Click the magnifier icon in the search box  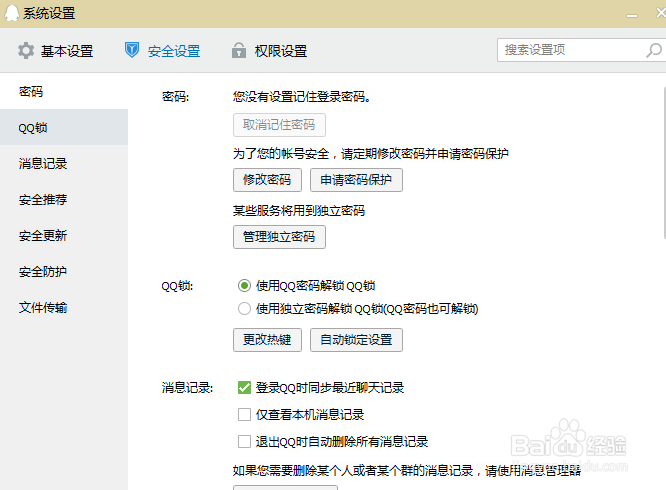pyautogui.click(x=654, y=50)
